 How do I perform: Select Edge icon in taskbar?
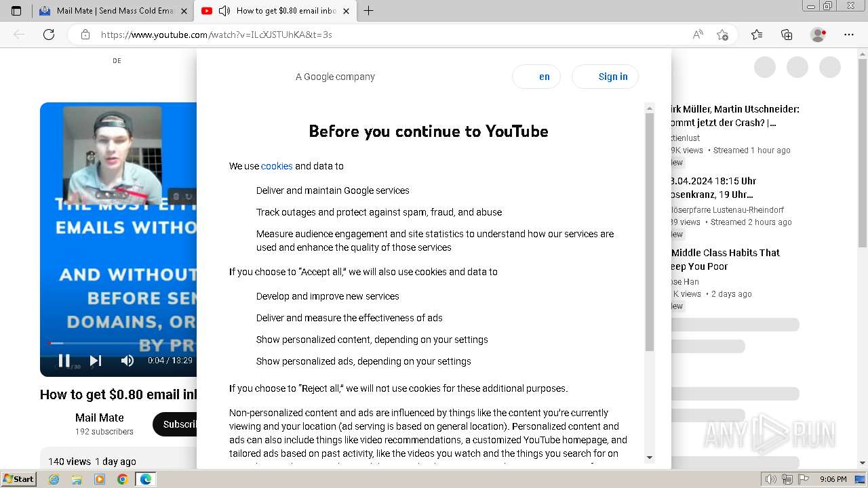pyautogui.click(x=145, y=479)
